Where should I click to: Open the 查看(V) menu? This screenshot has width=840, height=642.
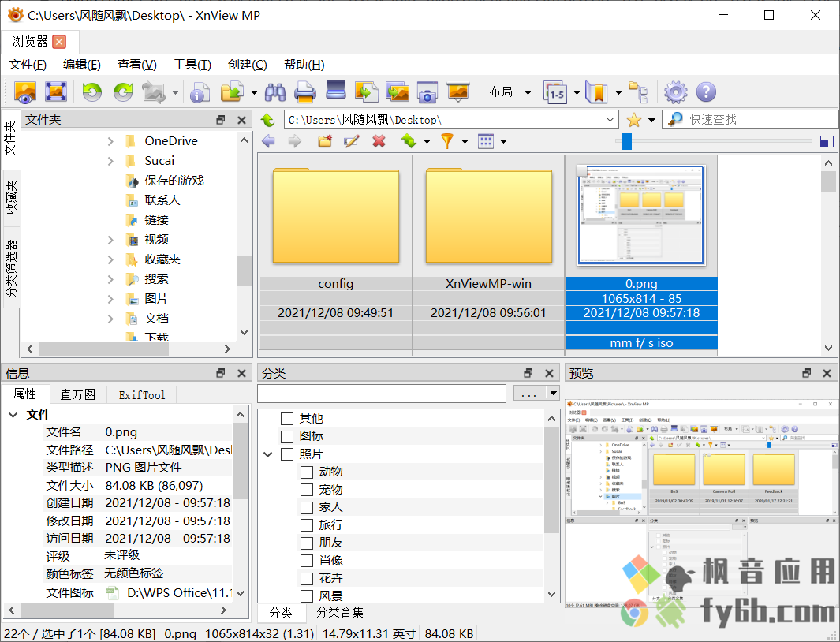click(x=137, y=65)
